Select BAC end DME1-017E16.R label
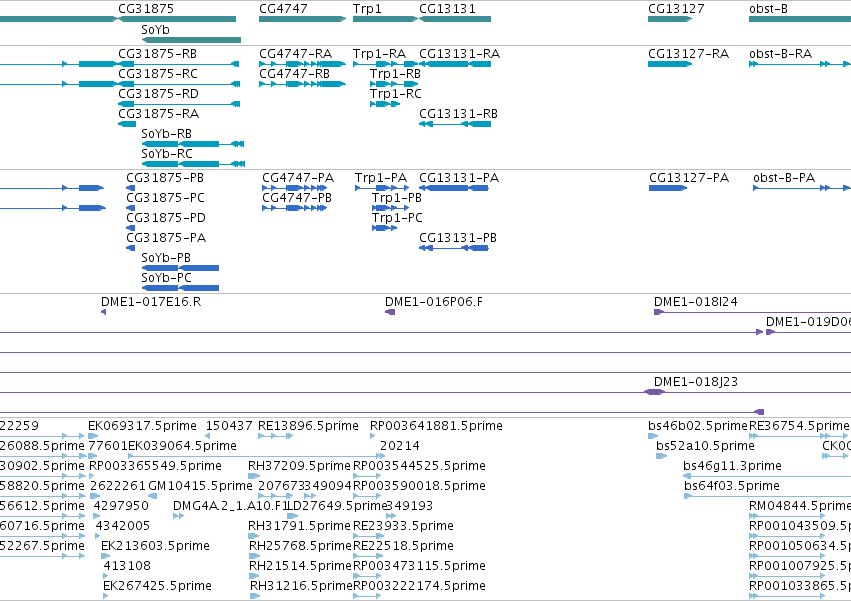The width and height of the screenshot is (851, 601). (x=151, y=302)
